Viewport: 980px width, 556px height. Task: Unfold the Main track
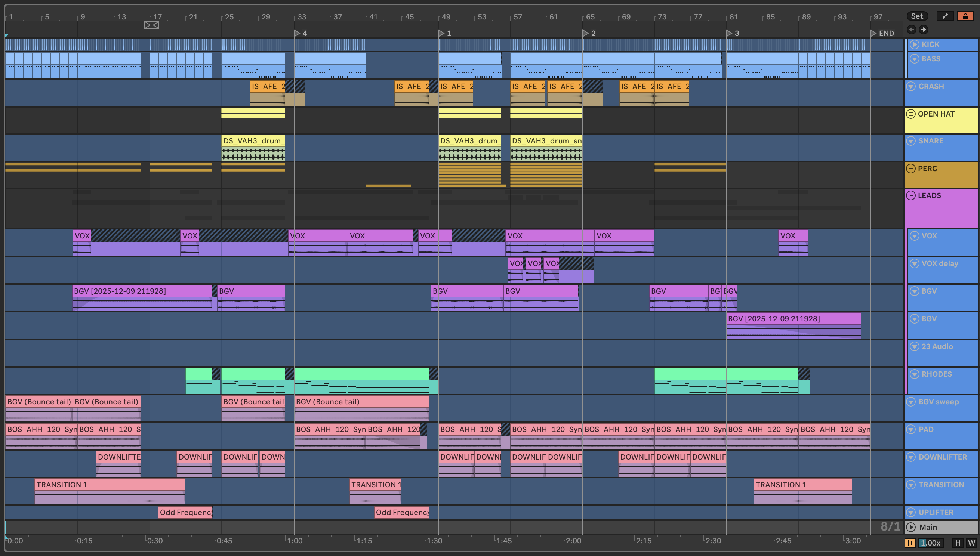[x=911, y=527]
